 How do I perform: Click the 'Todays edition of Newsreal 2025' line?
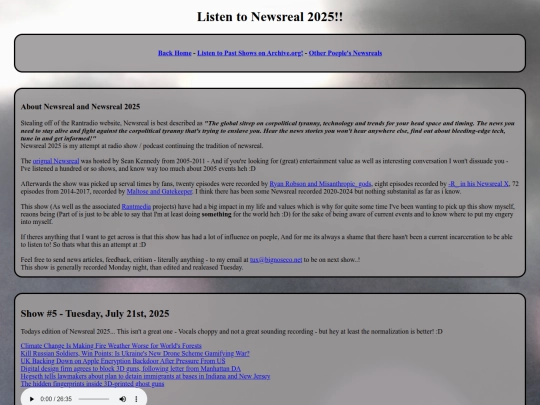click(231, 332)
